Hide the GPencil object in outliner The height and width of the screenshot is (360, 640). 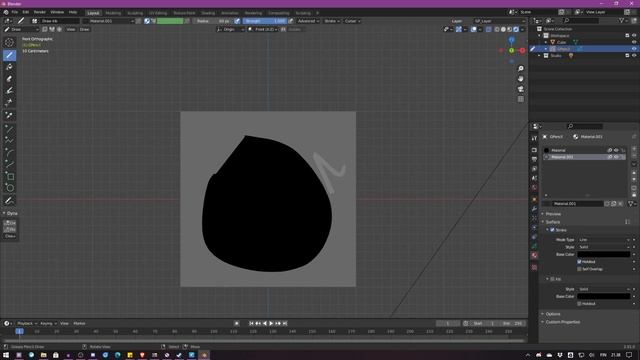634,49
